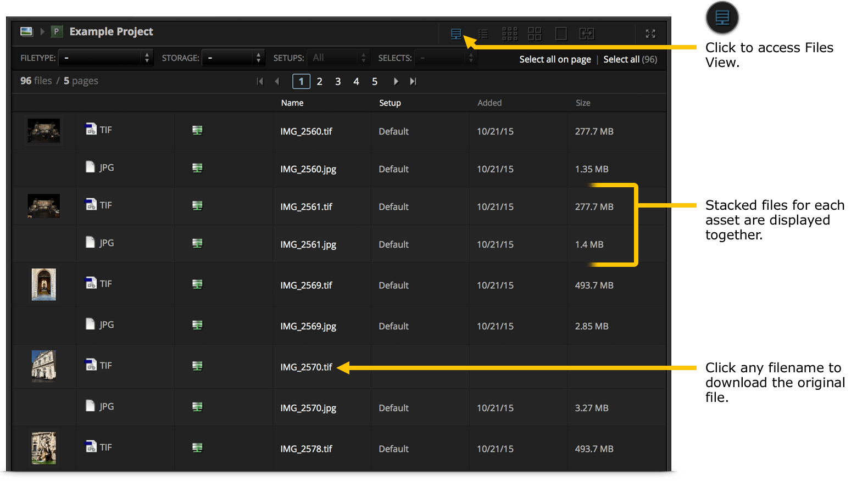The height and width of the screenshot is (481, 868).
Task: Click storage icon in IMG_2561.jpg row
Action: [x=197, y=243]
